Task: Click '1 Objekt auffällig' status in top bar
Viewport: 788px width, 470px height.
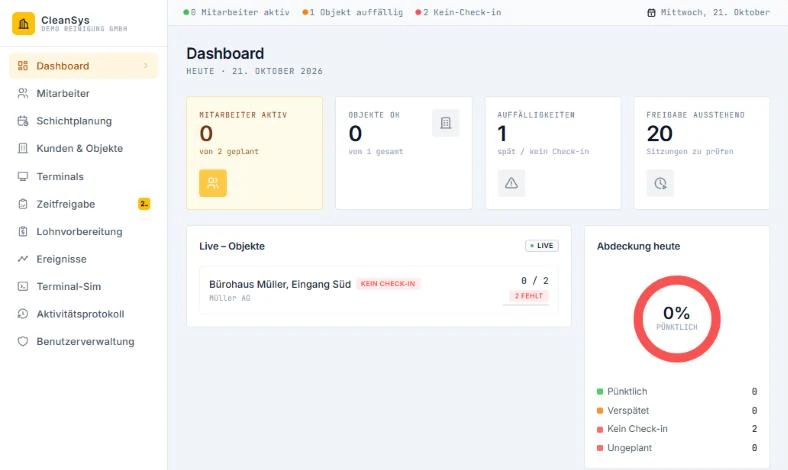Action: (x=353, y=13)
